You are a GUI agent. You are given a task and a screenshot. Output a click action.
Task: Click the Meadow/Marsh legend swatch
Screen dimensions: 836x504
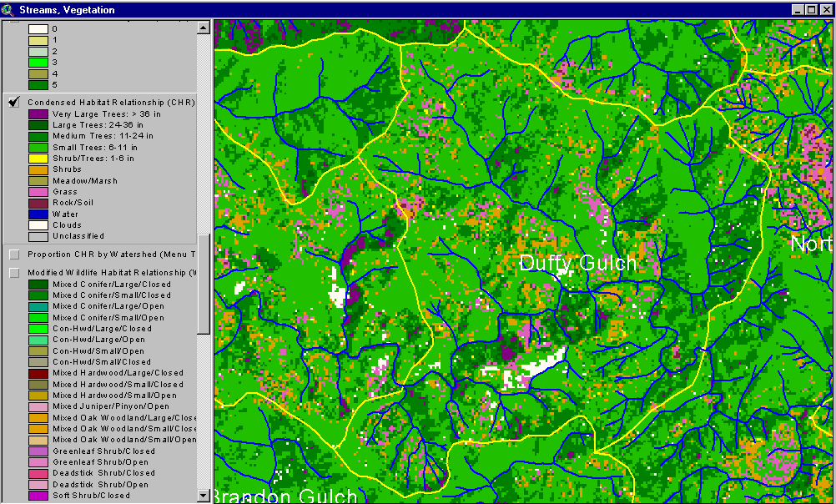(38, 181)
